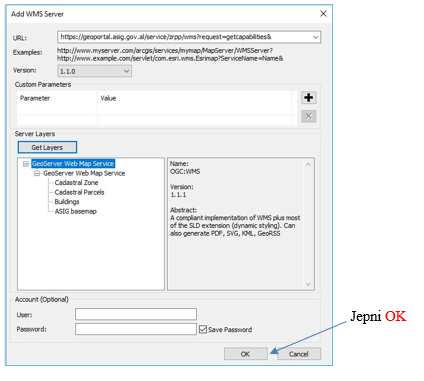
Task: Click the Password input field
Action: click(x=136, y=329)
